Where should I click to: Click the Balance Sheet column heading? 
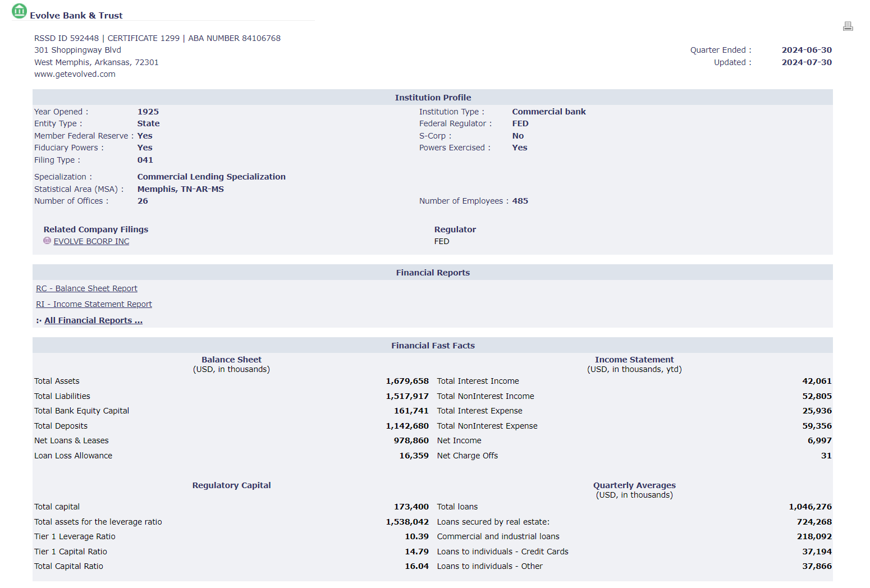tap(231, 360)
